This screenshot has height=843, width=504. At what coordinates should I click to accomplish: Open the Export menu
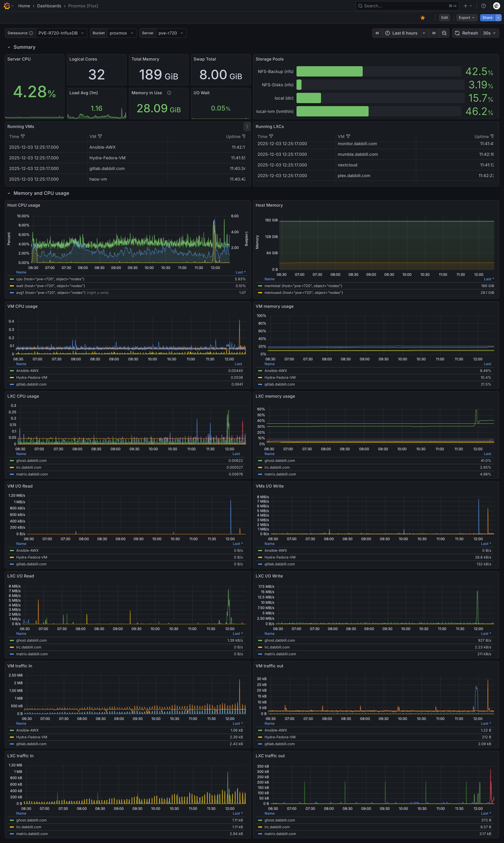466,18
